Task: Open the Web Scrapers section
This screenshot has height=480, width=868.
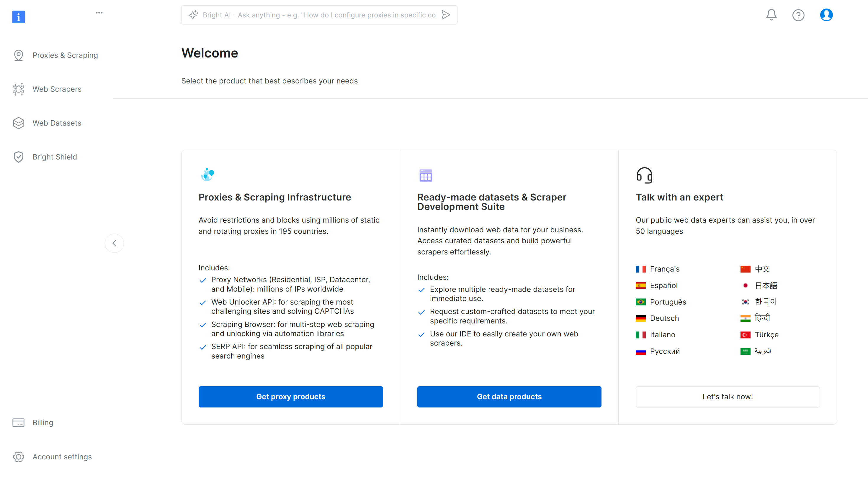Action: pyautogui.click(x=57, y=89)
